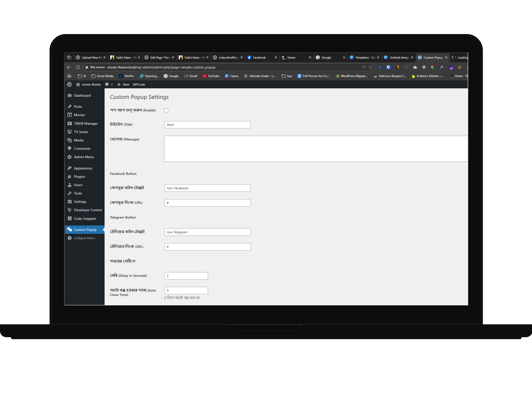Image resolution: width=532 pixels, height=399 pixels.
Task: Click the WordPress logo in admin bar
Action: [x=70, y=85]
